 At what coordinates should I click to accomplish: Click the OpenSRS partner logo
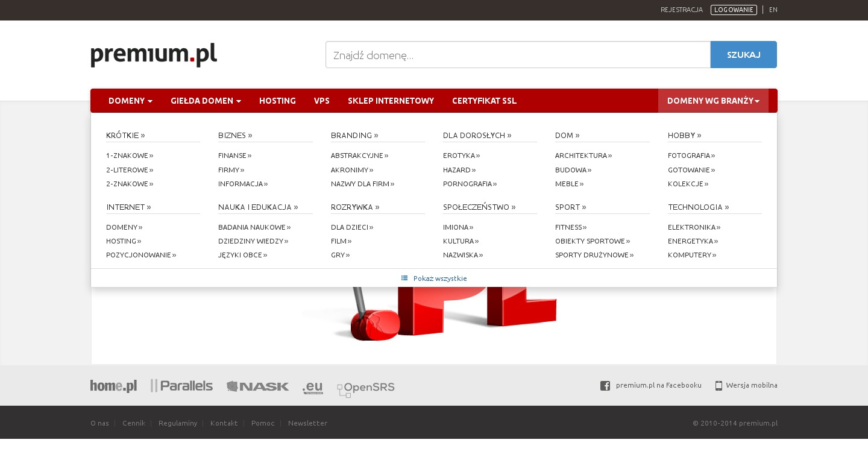365,389
